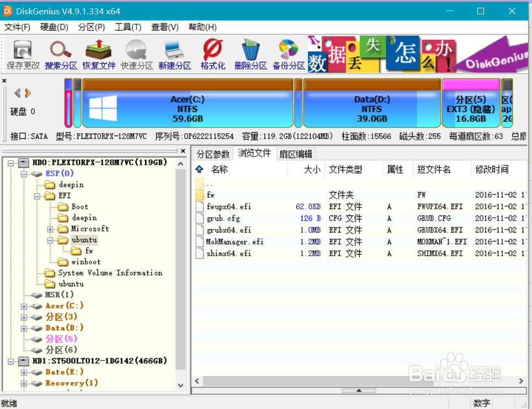Viewport: 532px width, 409px height.
Task: Collapse the EFI folder node
Action: pyautogui.click(x=37, y=196)
